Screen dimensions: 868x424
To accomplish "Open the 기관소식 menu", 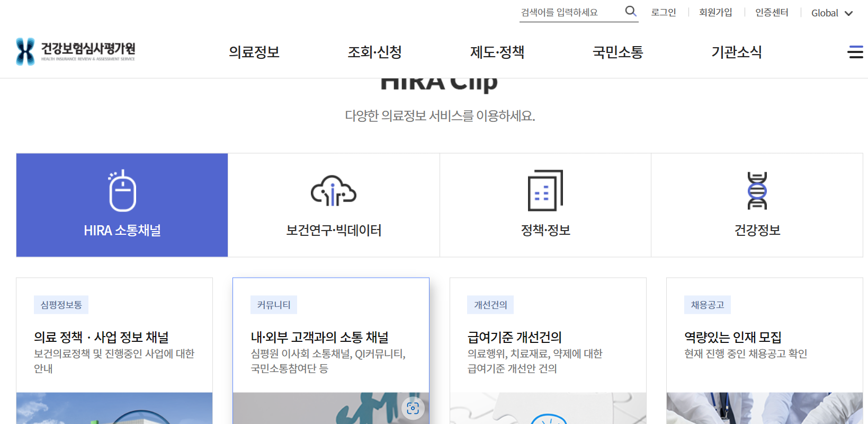I will 737,52.
